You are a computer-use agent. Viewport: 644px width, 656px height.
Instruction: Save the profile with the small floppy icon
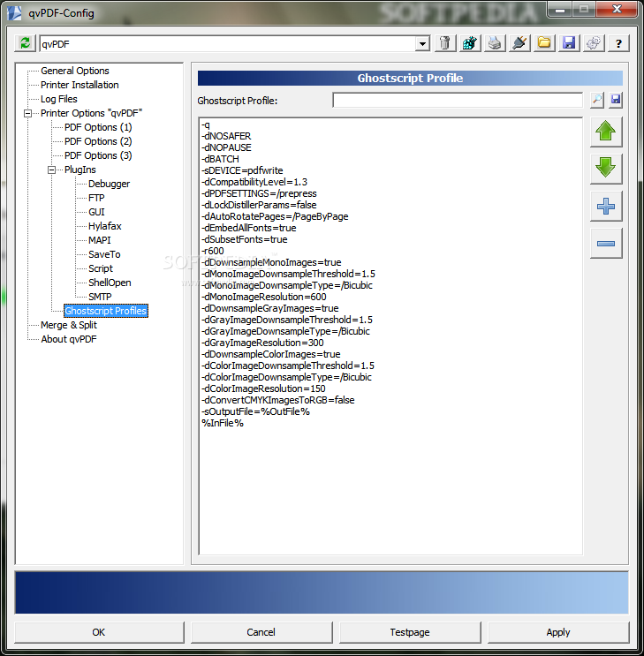coord(616,100)
